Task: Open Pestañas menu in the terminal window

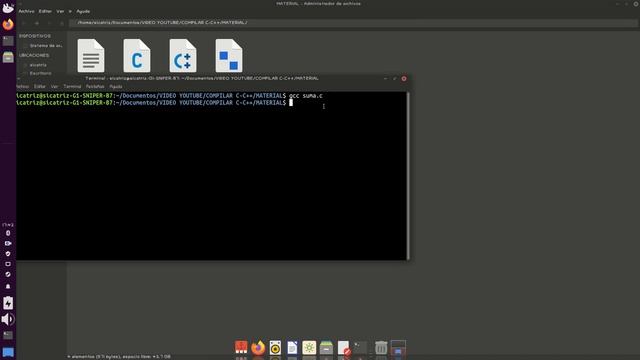Action: click(x=95, y=87)
